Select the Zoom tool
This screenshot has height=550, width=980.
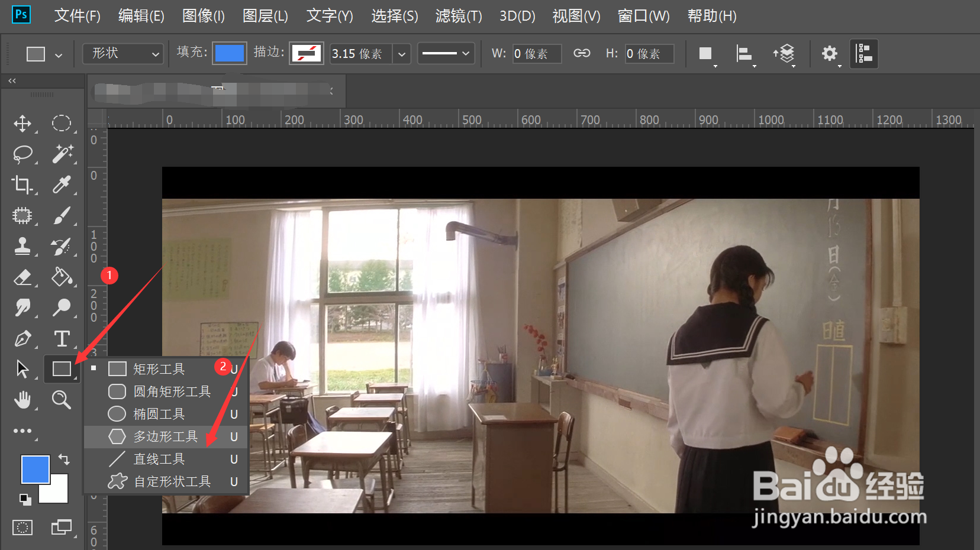62,400
